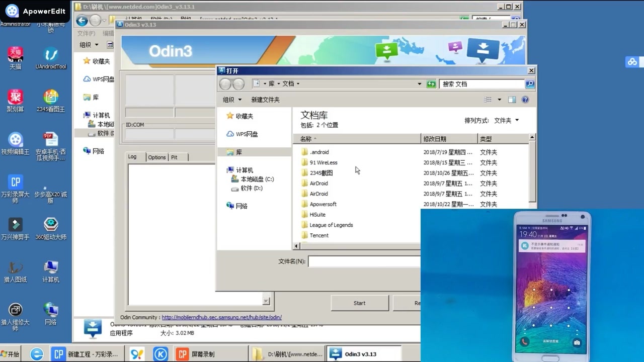The height and width of the screenshot is (362, 644).
Task: Click the forward arrow in the Open dialog
Action: (238, 84)
